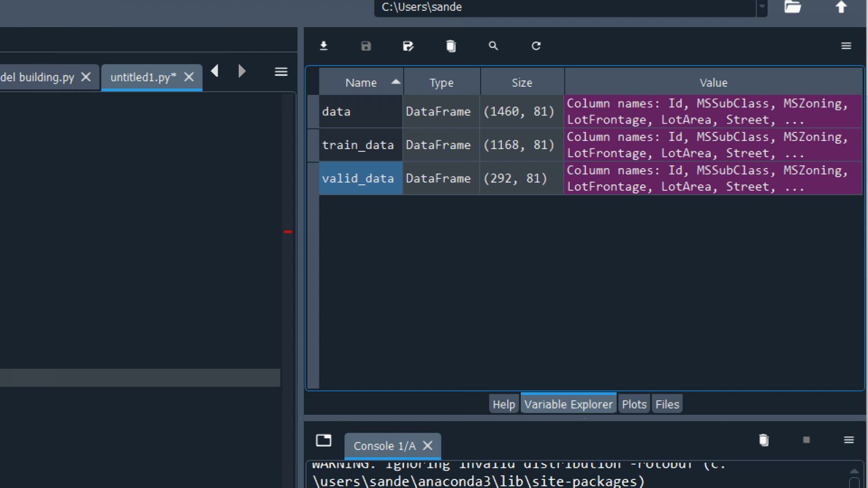
Task: Click the working directory path field
Action: coord(564,7)
